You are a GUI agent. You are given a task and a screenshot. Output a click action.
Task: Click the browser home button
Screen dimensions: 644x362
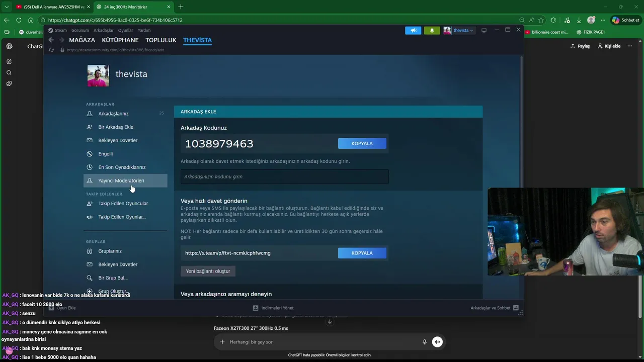pyautogui.click(x=31, y=20)
